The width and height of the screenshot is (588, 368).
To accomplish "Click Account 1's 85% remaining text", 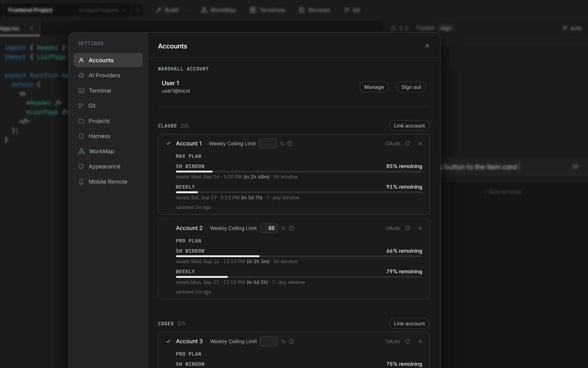I will click(404, 166).
